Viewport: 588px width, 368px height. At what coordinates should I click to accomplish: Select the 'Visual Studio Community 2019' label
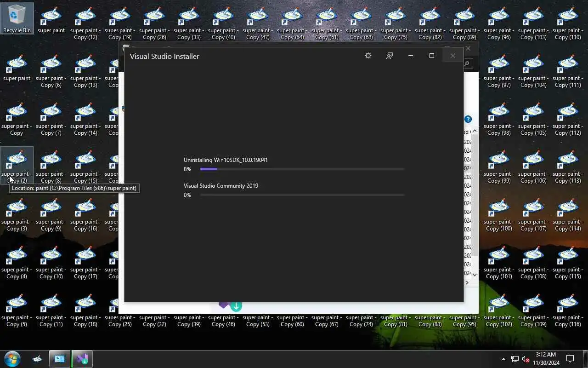point(221,186)
